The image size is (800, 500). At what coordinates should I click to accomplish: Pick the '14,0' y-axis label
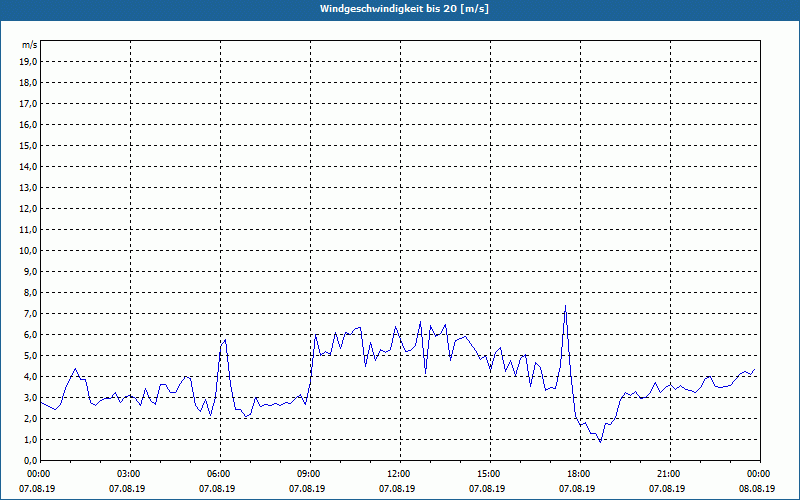click(28, 166)
